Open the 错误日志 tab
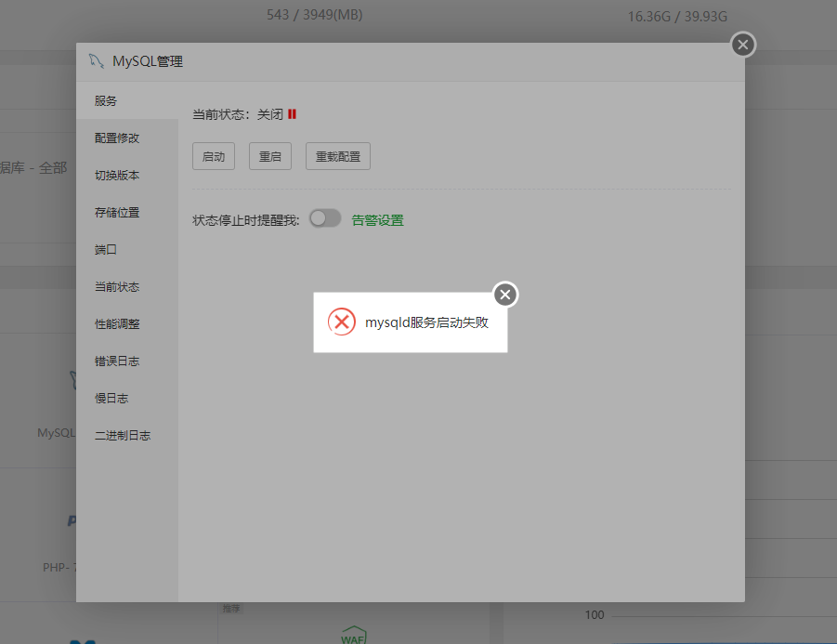The width and height of the screenshot is (837, 644). [x=127, y=361]
